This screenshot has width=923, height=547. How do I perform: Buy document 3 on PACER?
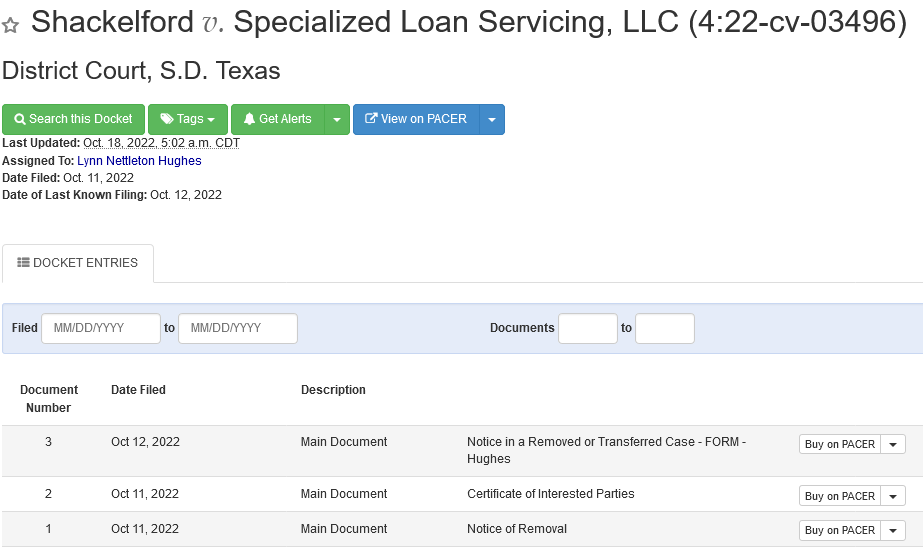pyautogui.click(x=839, y=444)
